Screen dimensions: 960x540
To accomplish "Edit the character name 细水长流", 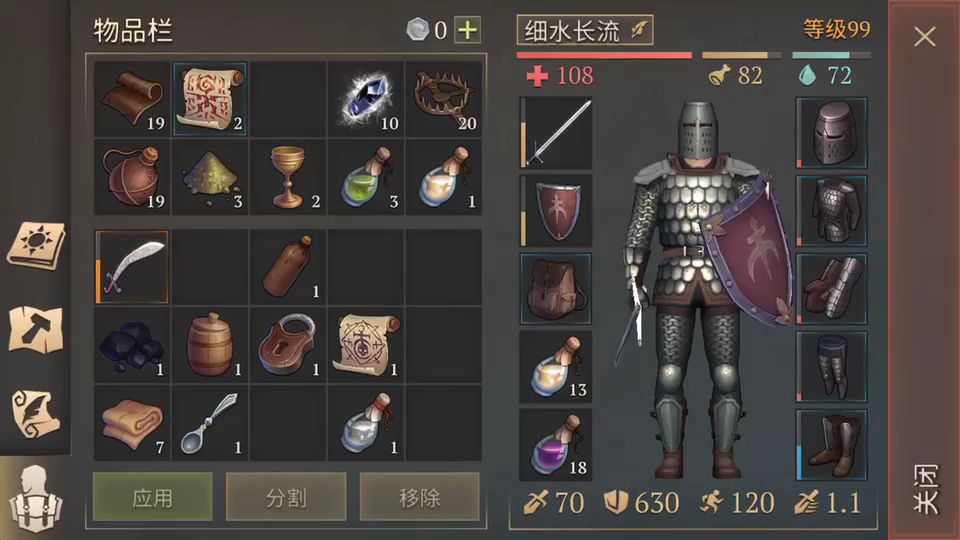I will click(x=585, y=30).
